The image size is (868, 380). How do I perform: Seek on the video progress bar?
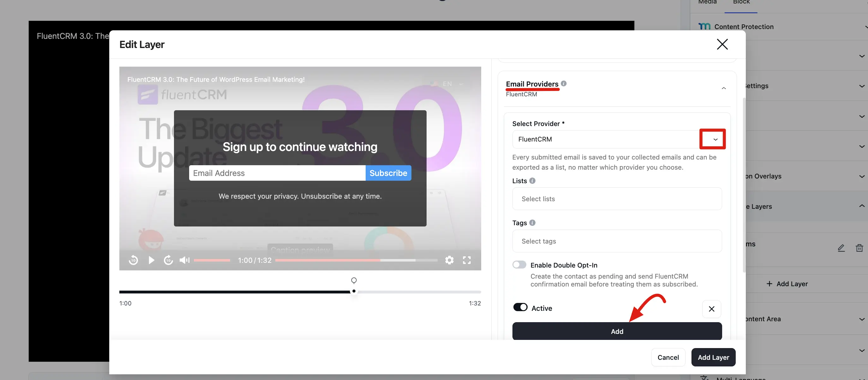(356, 260)
